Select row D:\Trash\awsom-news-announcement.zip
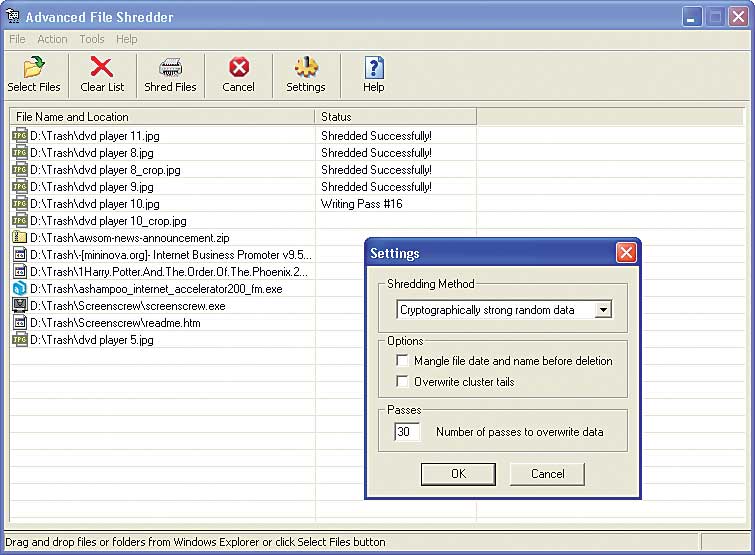The width and height of the screenshot is (755, 555). point(162,237)
